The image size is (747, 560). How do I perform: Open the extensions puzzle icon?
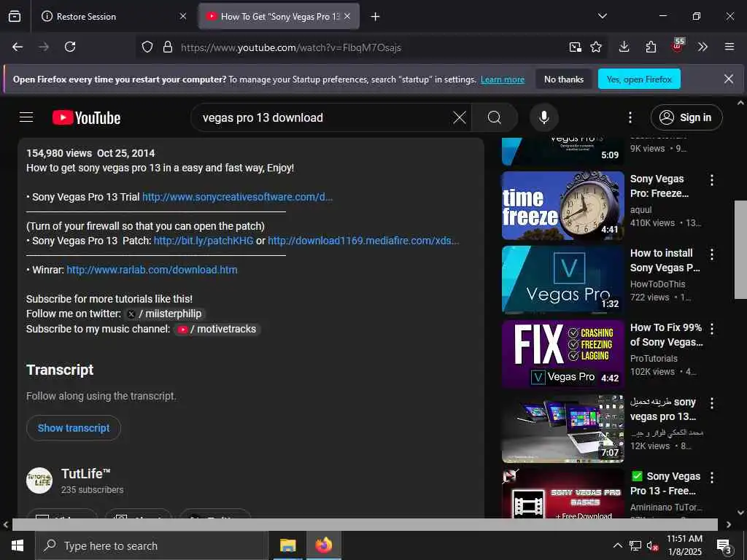pos(651,47)
